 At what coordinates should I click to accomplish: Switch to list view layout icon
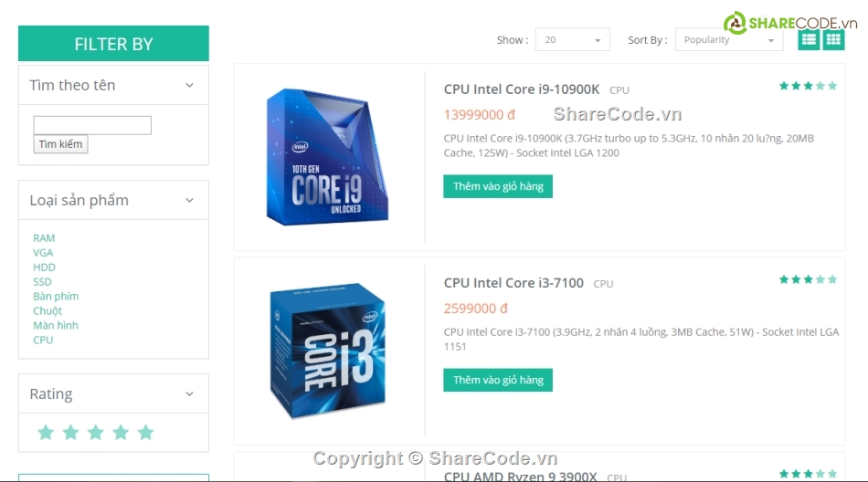[x=809, y=39]
